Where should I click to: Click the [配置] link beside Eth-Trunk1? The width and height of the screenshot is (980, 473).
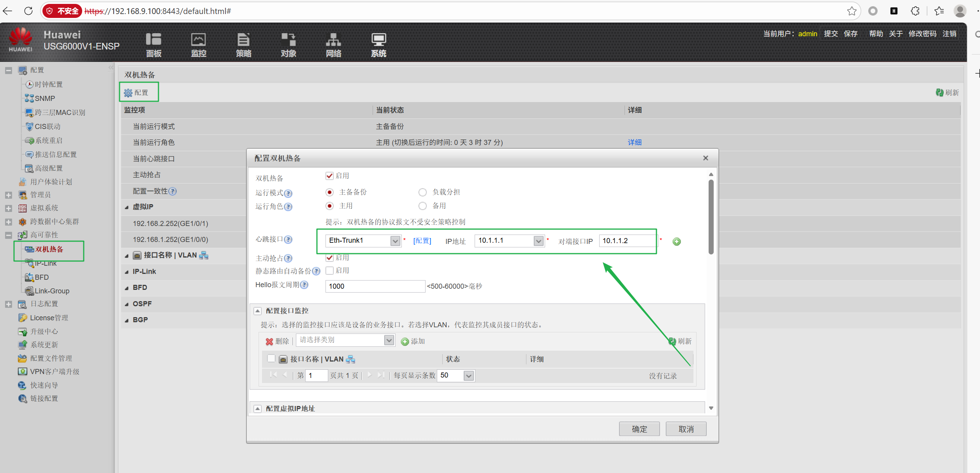point(422,241)
